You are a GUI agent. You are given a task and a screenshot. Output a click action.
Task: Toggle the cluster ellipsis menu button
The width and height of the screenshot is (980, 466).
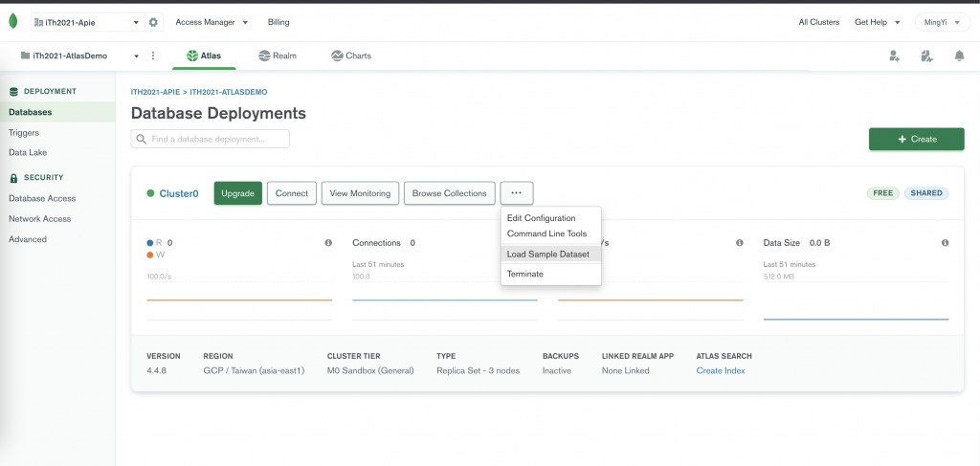click(x=516, y=193)
